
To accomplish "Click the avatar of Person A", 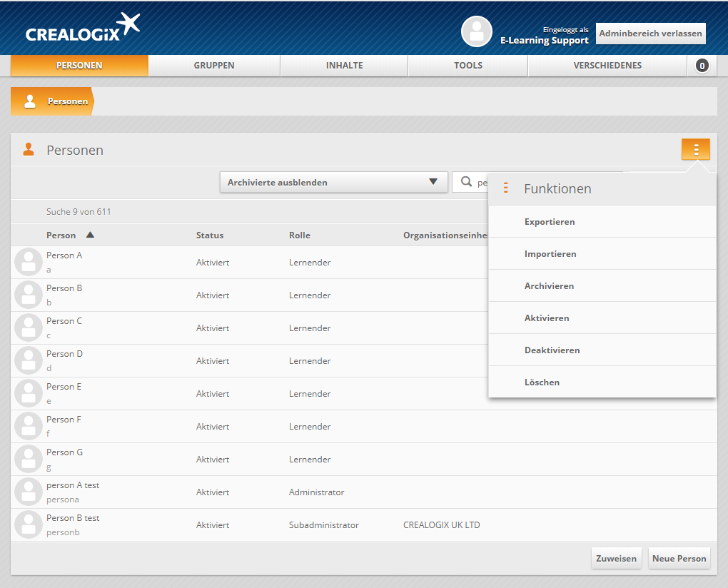I will (x=29, y=263).
